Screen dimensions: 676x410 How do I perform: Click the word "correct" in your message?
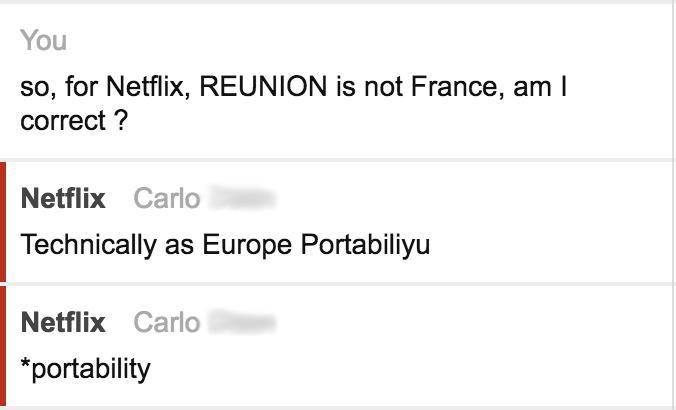coord(62,121)
